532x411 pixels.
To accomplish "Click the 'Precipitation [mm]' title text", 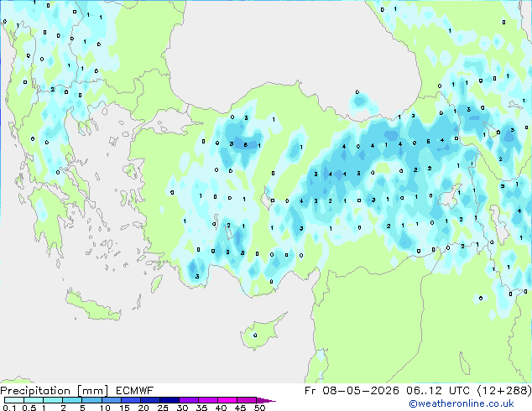I will point(55,391).
